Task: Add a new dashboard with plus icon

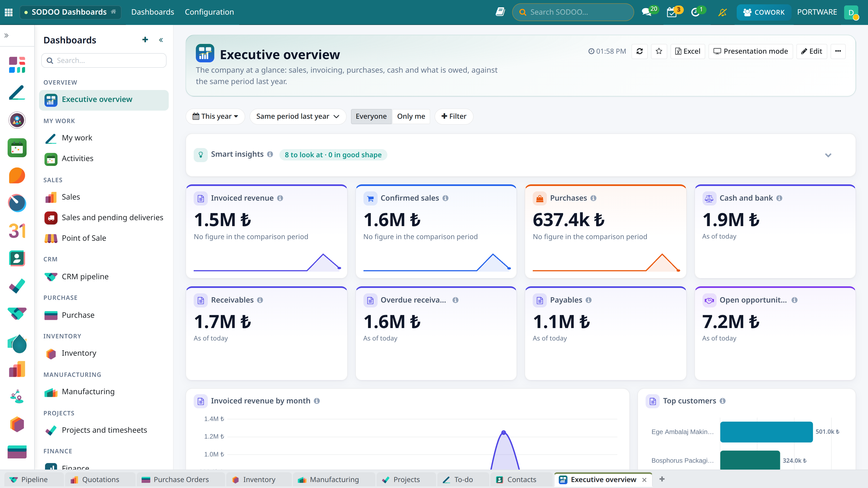Action: [x=145, y=40]
